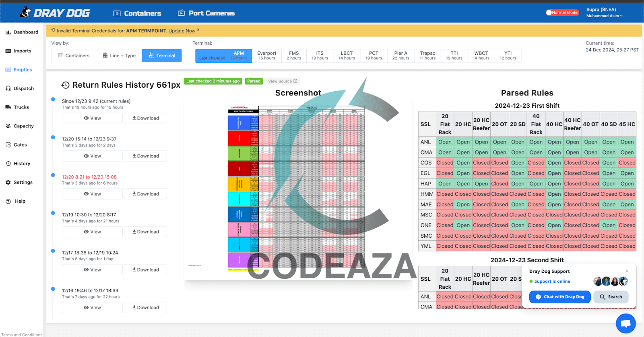Open Port Cameras icon in header
Image resolution: width=644 pixels, height=337 pixels.
tap(181, 13)
